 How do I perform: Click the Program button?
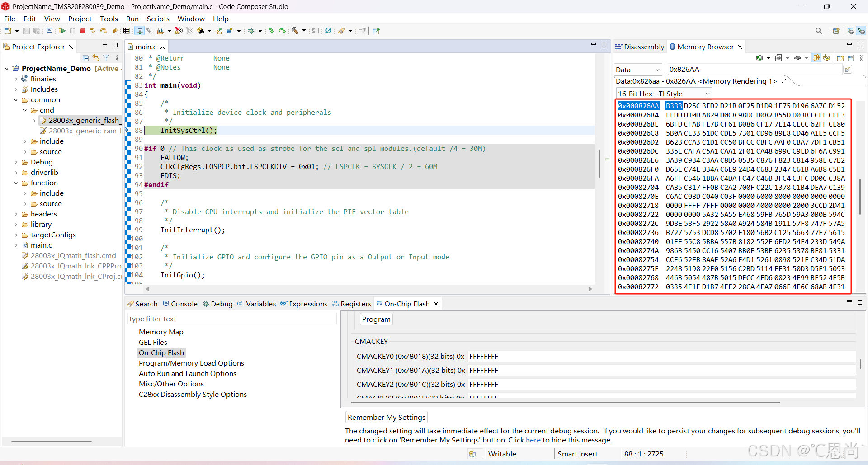(376, 319)
